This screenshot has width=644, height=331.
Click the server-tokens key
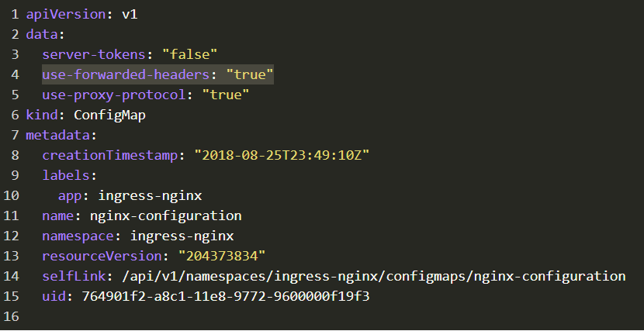94,54
